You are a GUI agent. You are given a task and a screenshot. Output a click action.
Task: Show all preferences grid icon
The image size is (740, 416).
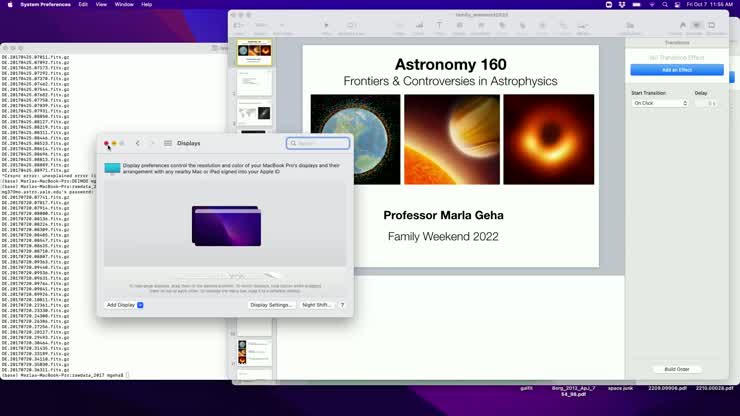click(168, 143)
